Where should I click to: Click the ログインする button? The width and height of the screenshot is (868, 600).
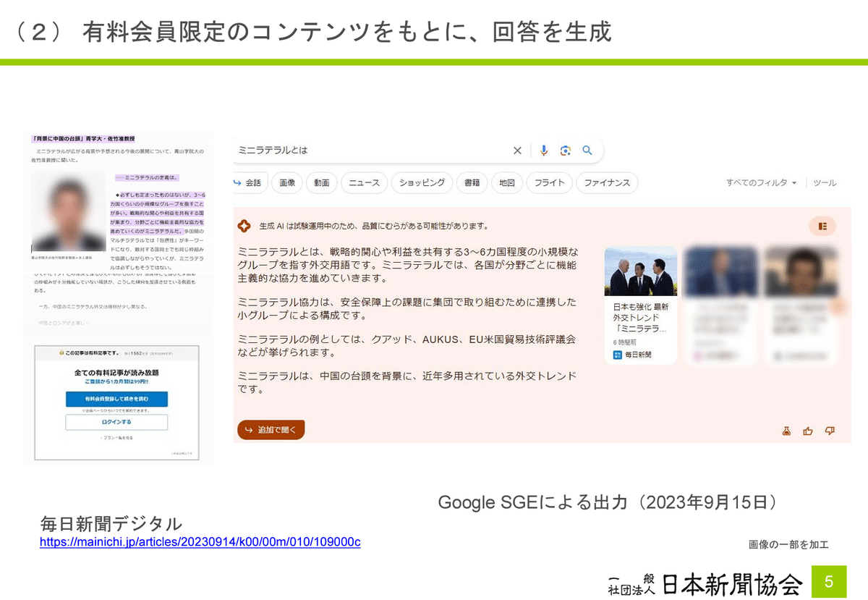tap(116, 421)
